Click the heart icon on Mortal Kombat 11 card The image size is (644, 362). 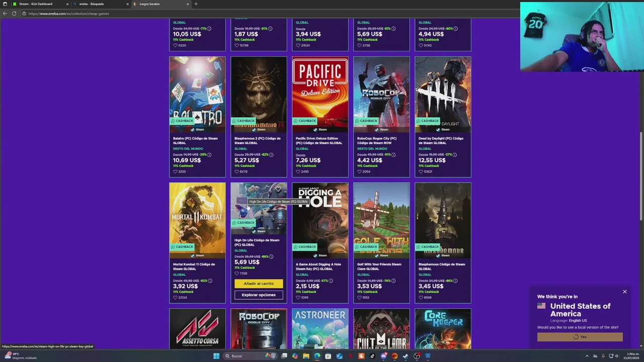(x=175, y=297)
